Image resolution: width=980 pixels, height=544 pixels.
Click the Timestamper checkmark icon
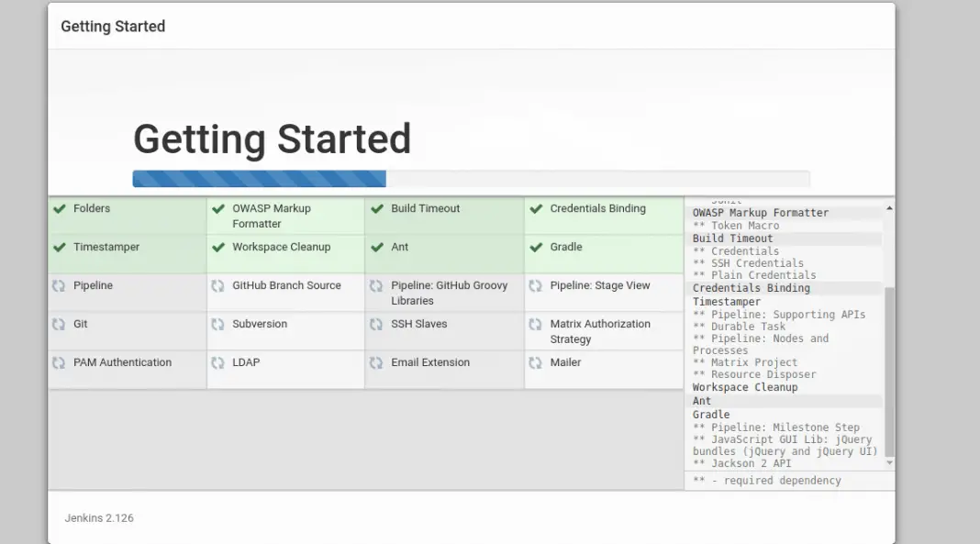59,247
